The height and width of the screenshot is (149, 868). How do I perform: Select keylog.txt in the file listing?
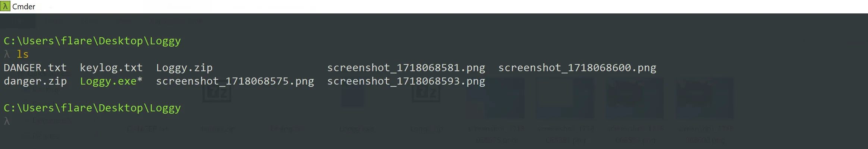pos(111,68)
